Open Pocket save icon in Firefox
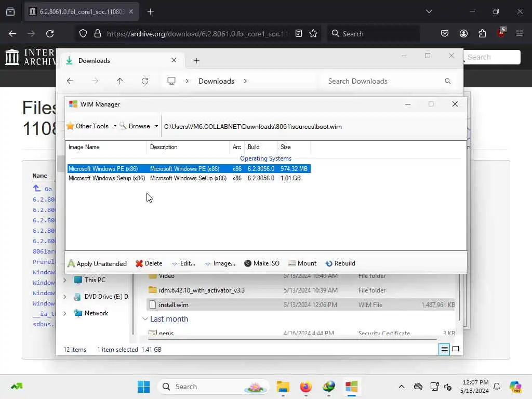 click(445, 33)
